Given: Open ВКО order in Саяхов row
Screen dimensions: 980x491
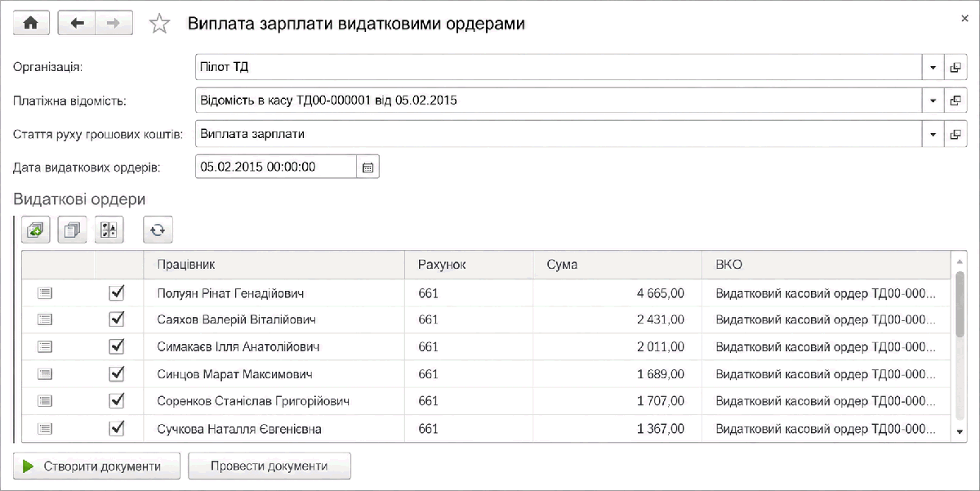Looking at the screenshot, I should click(x=826, y=320).
